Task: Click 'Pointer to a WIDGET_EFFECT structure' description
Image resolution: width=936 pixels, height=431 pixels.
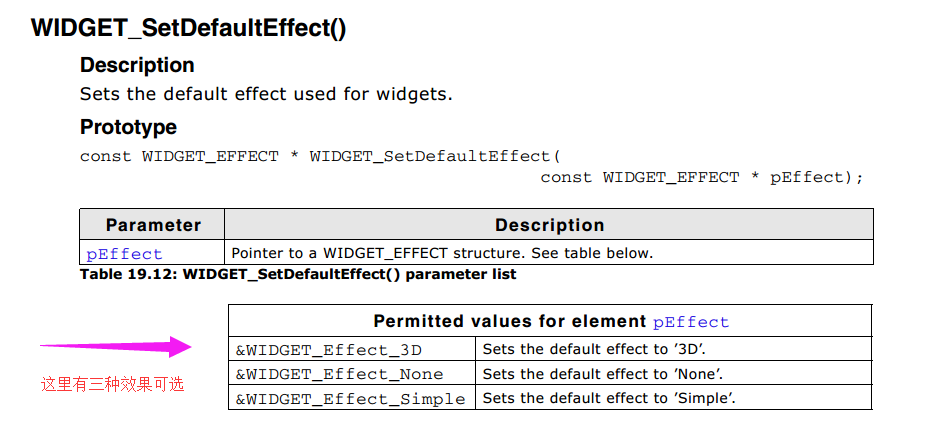Action: tap(442, 253)
